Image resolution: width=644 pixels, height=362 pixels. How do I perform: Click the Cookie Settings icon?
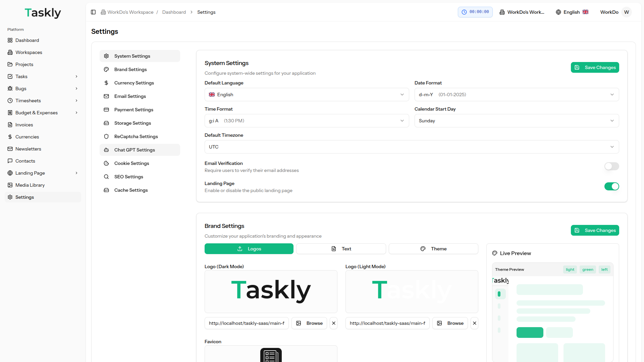(x=106, y=163)
